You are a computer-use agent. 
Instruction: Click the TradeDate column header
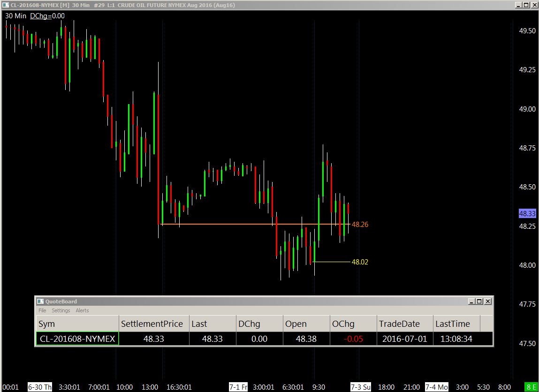405,324
